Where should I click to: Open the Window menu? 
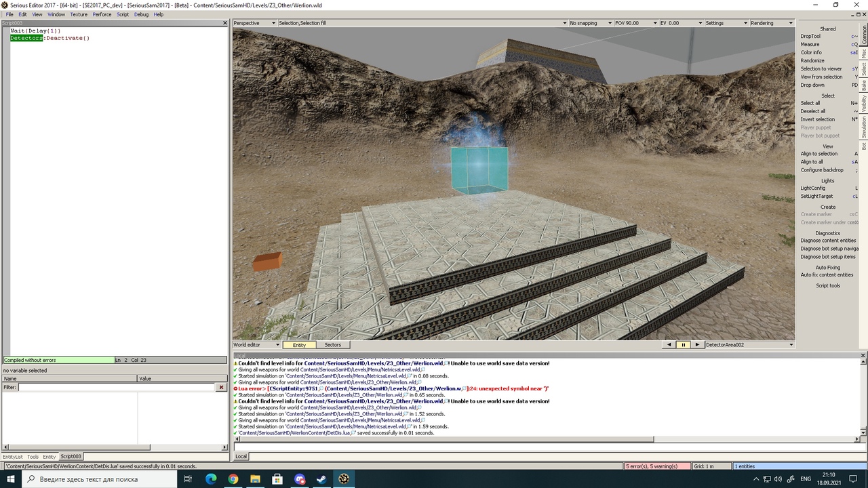pos(56,14)
